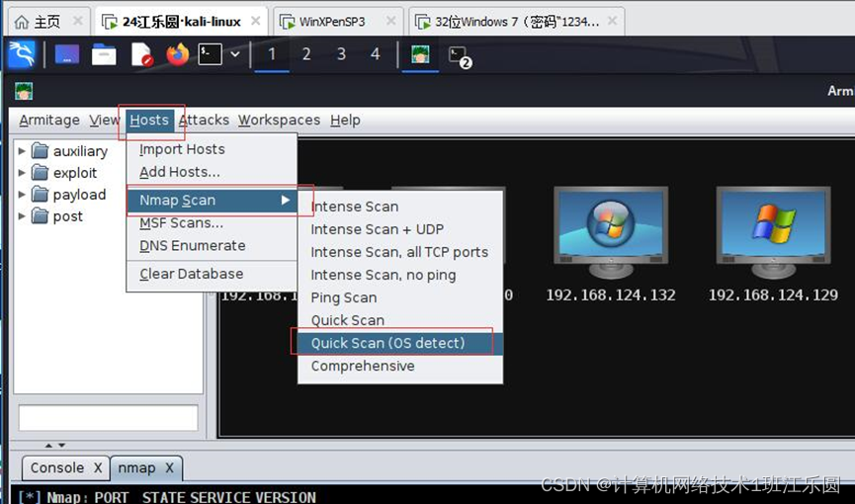Select Quick Scan (OS detect)
Image resolution: width=855 pixels, height=504 pixels.
[400, 343]
